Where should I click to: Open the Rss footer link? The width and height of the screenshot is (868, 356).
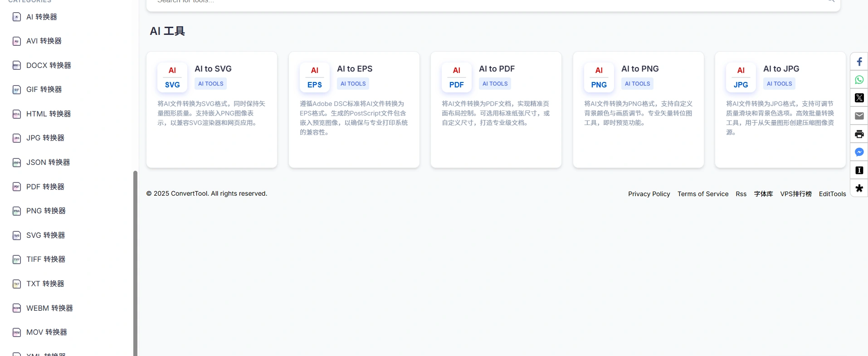[x=741, y=194]
